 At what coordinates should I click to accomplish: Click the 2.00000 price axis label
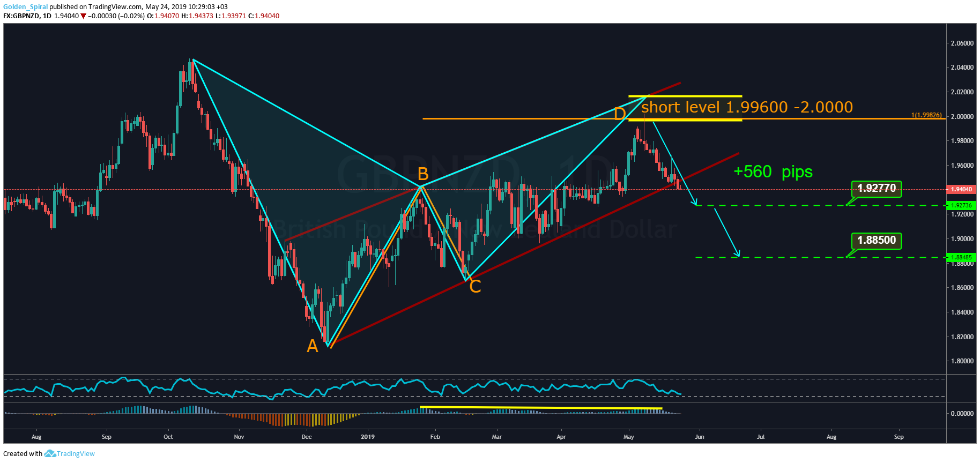pos(962,116)
